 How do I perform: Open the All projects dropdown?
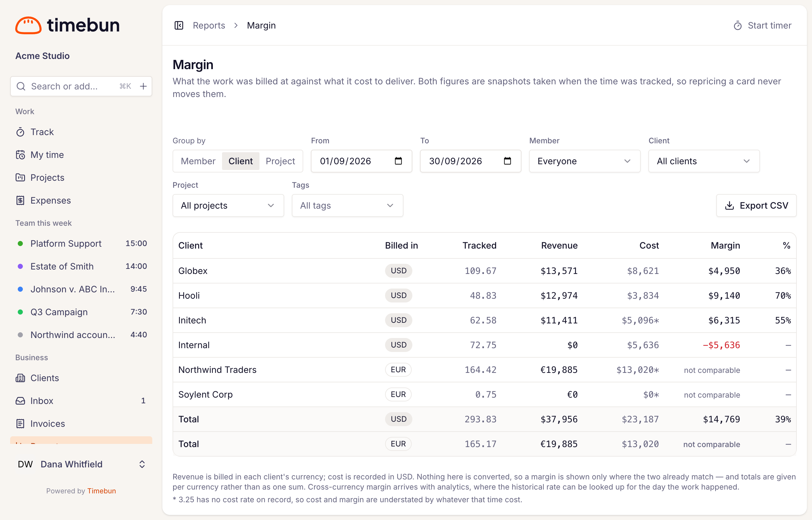coord(228,206)
